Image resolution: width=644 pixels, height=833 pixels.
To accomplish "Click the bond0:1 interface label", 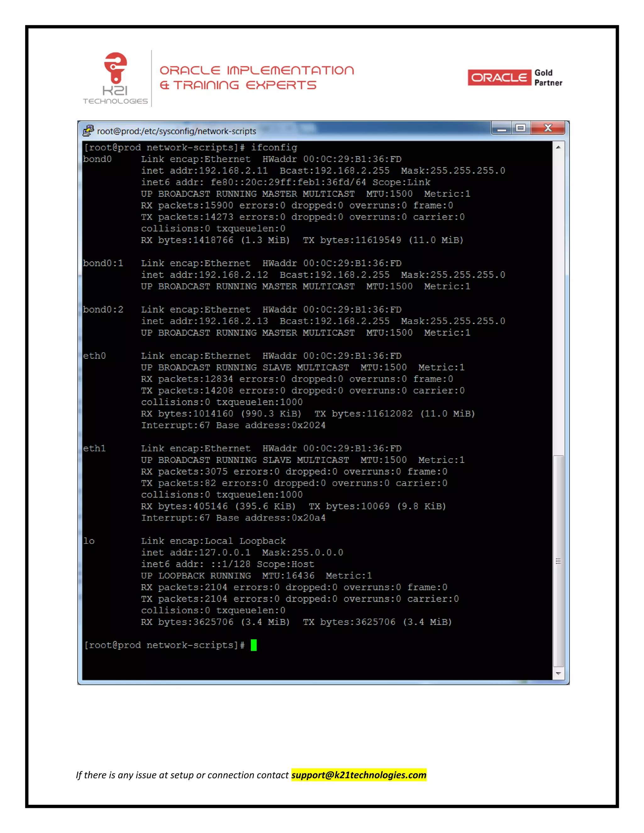I will pyautogui.click(x=103, y=263).
